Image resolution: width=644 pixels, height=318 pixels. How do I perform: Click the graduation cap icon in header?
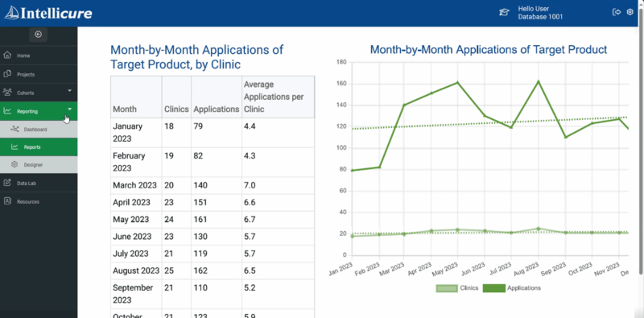504,12
